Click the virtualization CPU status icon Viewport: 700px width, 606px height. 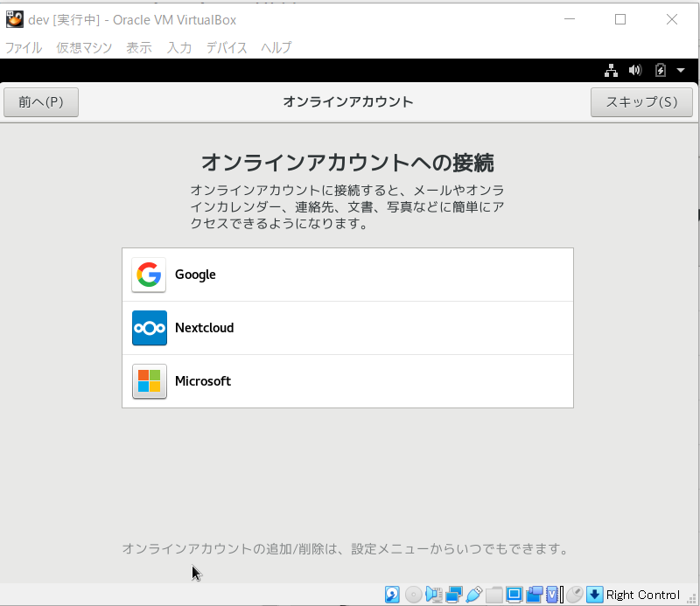point(554,595)
